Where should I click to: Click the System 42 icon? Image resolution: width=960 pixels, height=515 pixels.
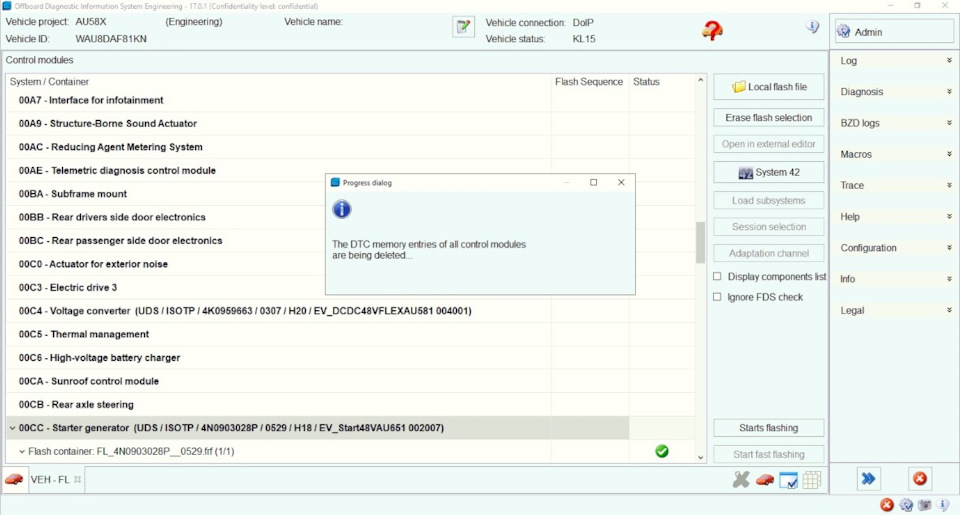745,173
